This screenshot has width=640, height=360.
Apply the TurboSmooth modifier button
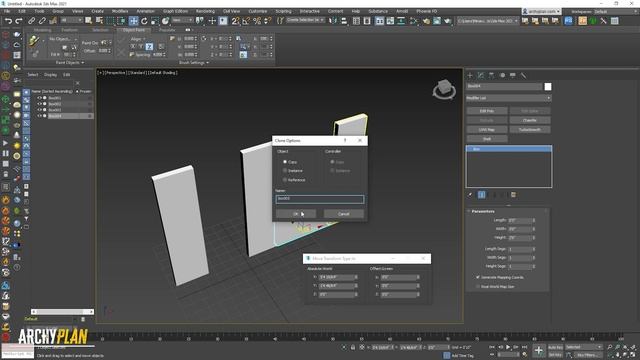tap(530, 130)
